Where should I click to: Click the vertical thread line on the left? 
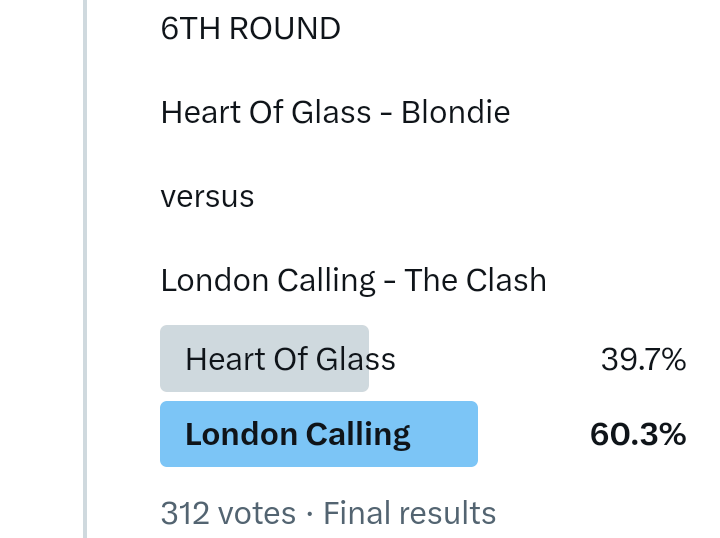tap(85, 269)
